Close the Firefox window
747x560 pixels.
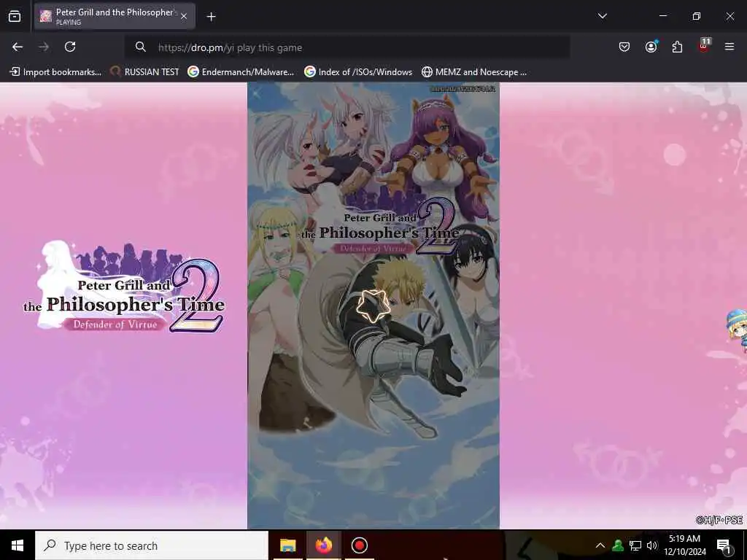[729, 16]
